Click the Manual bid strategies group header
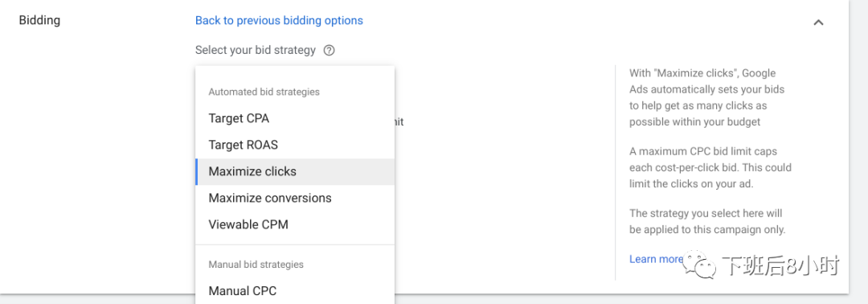 click(x=256, y=265)
